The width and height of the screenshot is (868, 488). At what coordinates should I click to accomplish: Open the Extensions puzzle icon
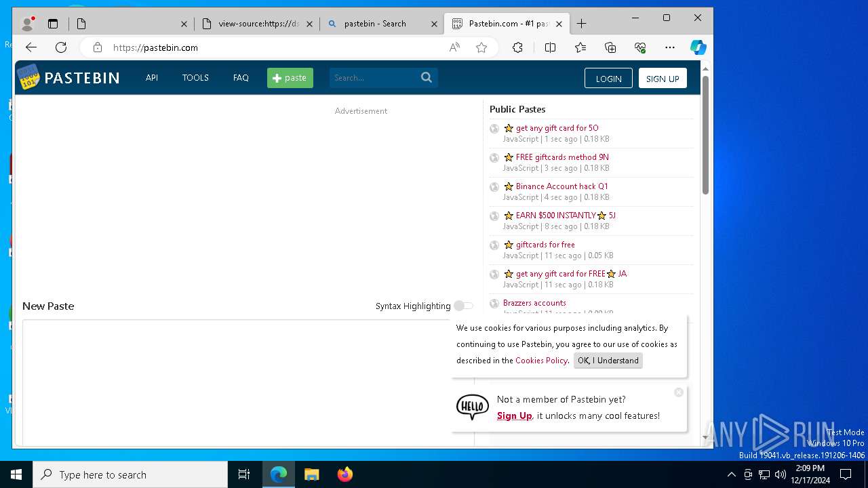(x=517, y=47)
